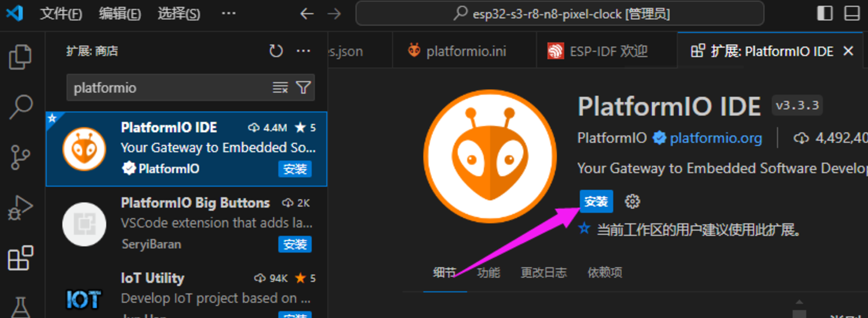Screen dimensions: 868x318
Task: Open the Run and Debug view
Action: [x=20, y=208]
